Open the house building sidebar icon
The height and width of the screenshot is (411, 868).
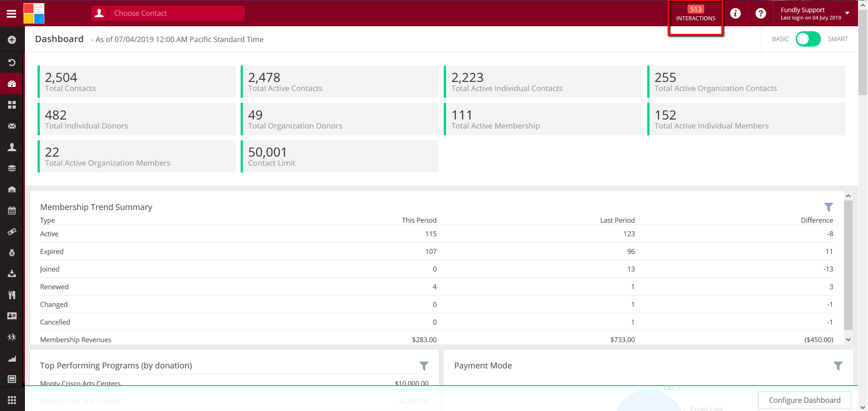point(12,189)
